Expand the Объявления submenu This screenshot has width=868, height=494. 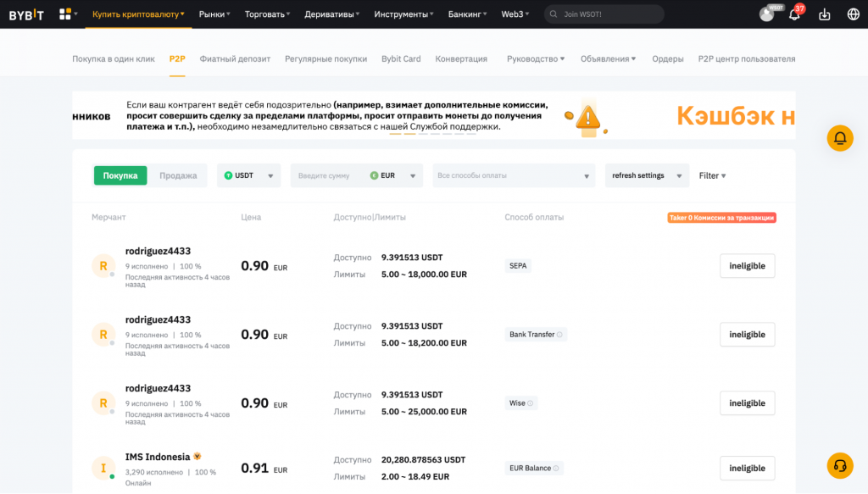608,58
